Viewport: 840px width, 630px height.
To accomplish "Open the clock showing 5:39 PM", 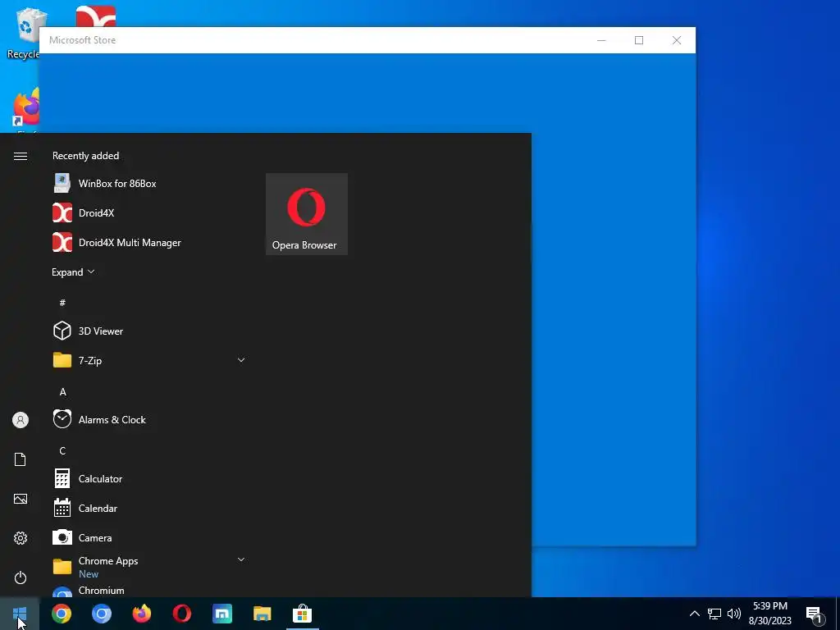I will coord(770,614).
